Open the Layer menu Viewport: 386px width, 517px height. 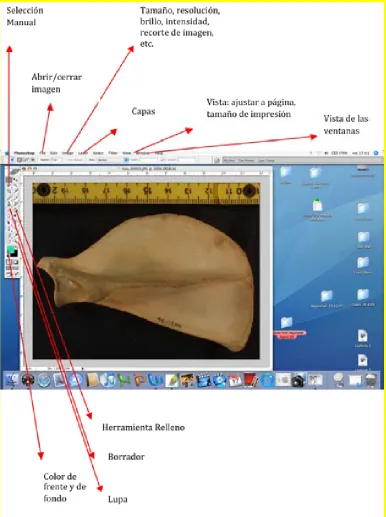[83, 153]
